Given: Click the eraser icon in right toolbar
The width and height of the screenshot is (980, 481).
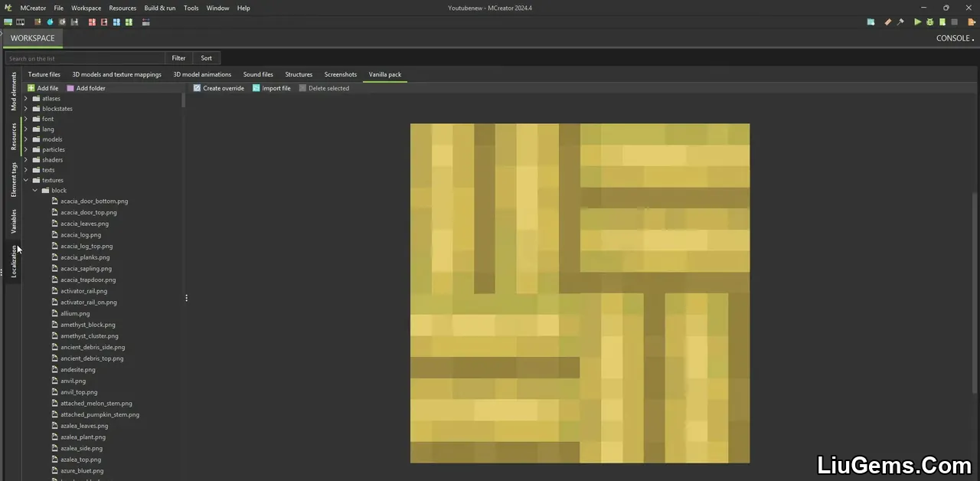Looking at the screenshot, I should pos(888,22).
